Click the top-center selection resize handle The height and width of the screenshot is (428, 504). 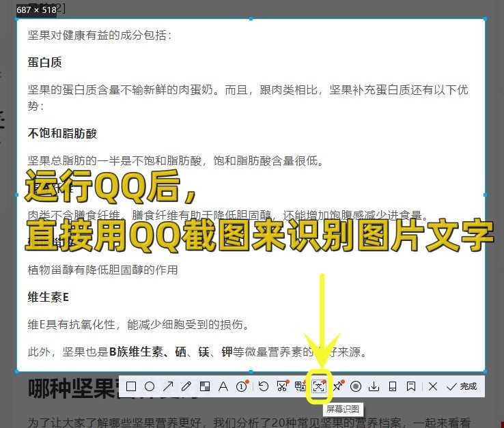click(x=251, y=19)
